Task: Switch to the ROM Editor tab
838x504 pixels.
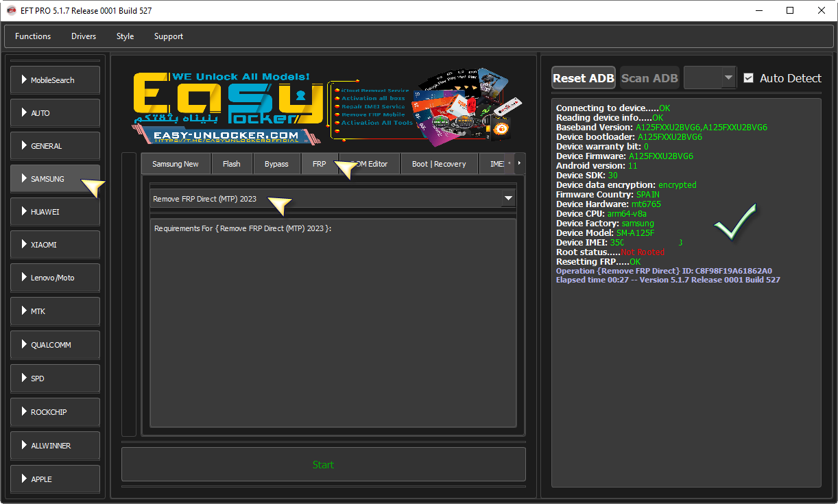Action: click(x=370, y=164)
